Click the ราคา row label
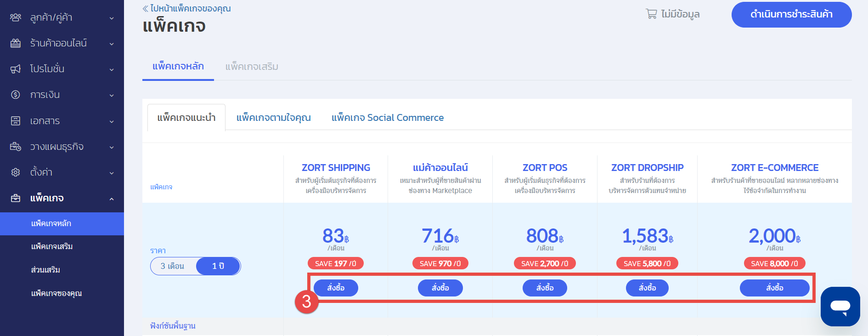This screenshot has width=868, height=336. pos(158,251)
